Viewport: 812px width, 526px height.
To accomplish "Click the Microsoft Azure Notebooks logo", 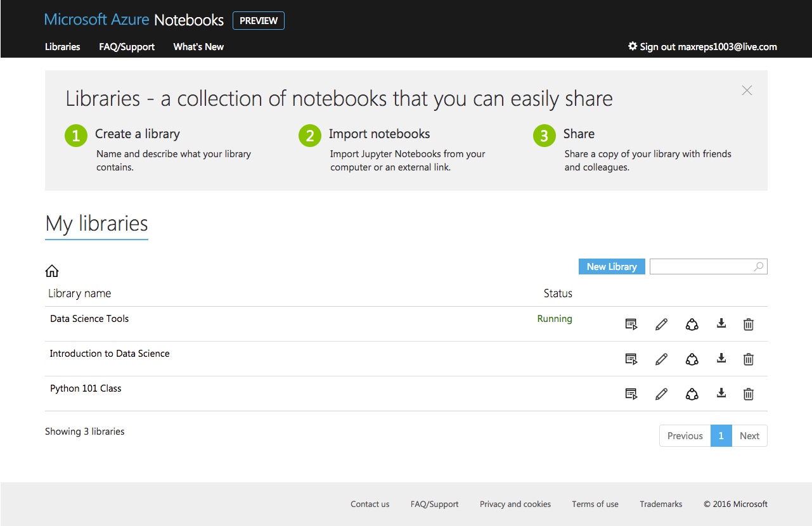I will click(x=134, y=20).
